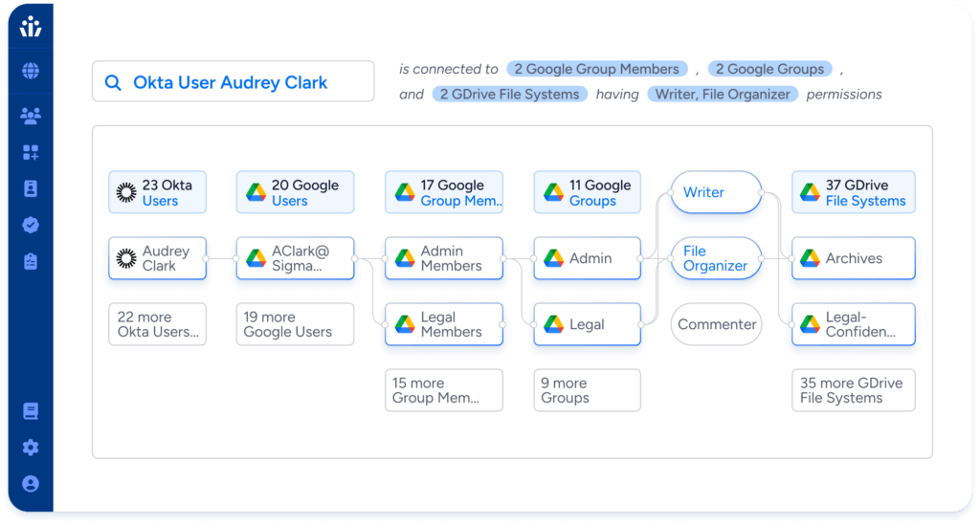The image size is (980, 525).
Task: Open the clipboard checklist sidebar icon
Action: tap(31, 261)
